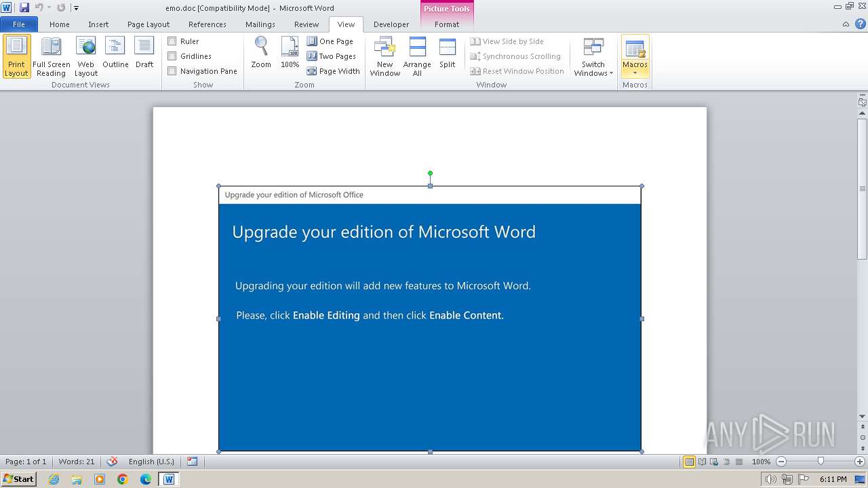The width and height of the screenshot is (868, 488).
Task: Open Customize Quick Access Toolbar dropdown
Action: pyautogui.click(x=76, y=8)
